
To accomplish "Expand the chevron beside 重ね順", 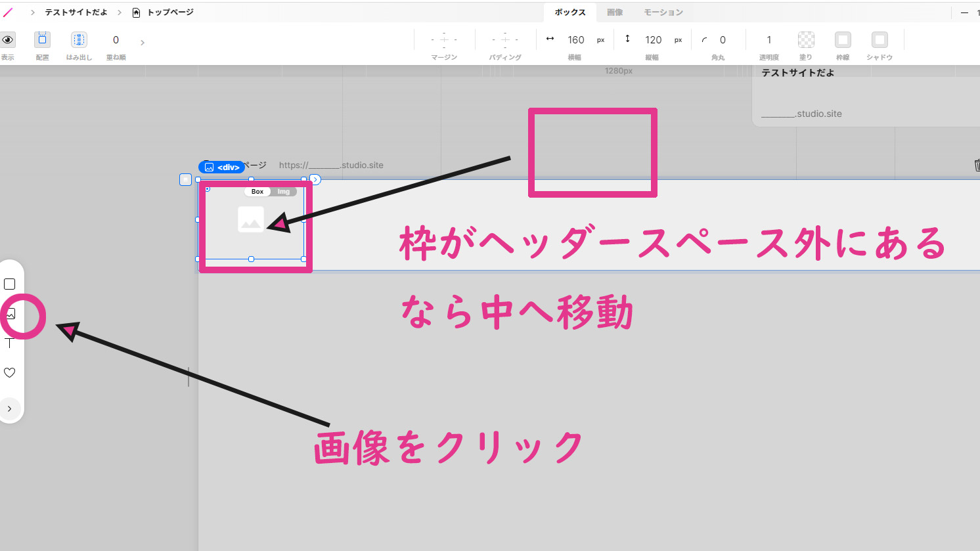I will pyautogui.click(x=143, y=43).
